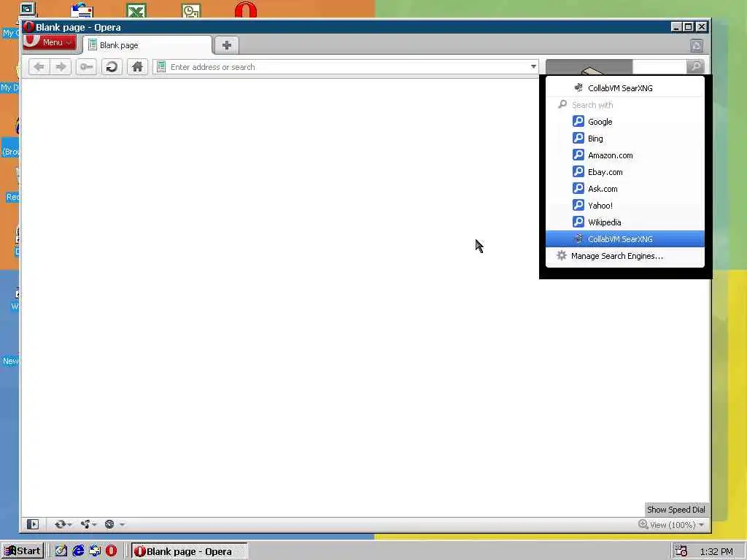This screenshot has width=747, height=560.
Task: Pick Wikipedia as the search engine
Action: (624, 222)
